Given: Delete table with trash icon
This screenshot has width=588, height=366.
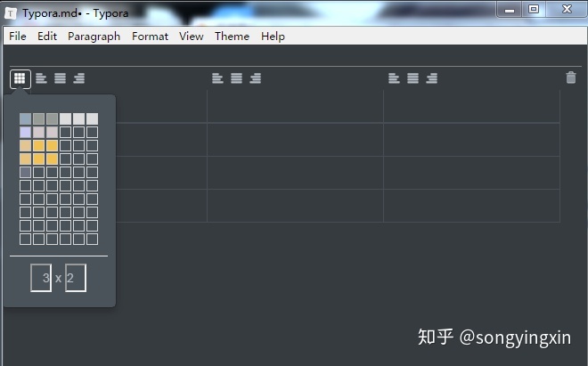Looking at the screenshot, I should pos(571,77).
